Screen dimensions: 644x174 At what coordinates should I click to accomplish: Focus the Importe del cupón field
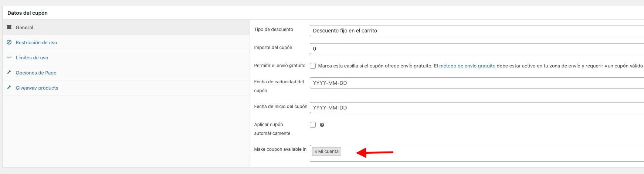pos(477,49)
